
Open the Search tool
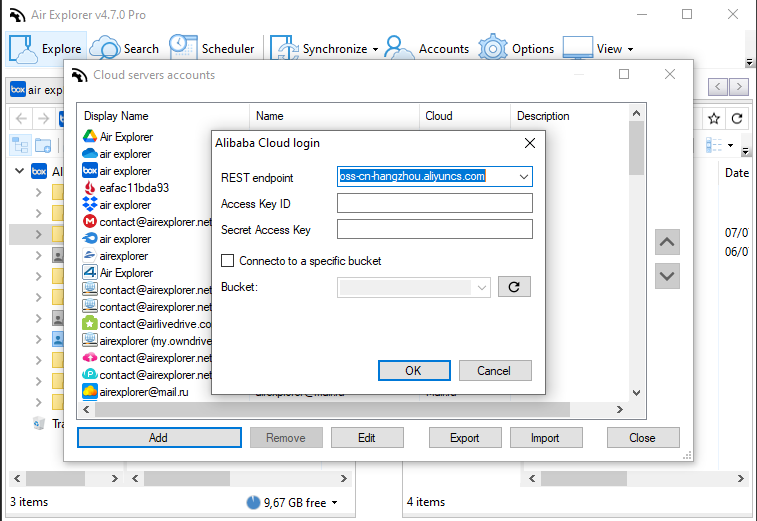point(125,49)
